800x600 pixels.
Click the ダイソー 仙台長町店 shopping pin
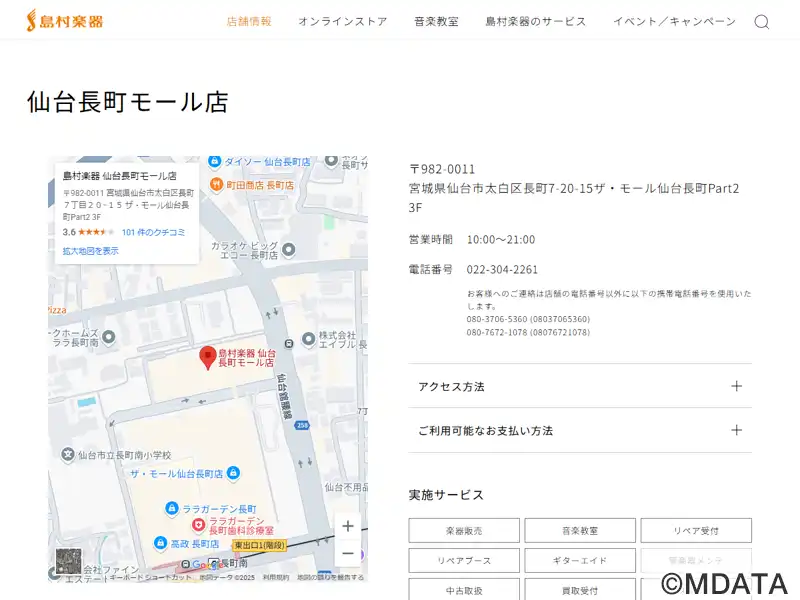[x=215, y=162]
